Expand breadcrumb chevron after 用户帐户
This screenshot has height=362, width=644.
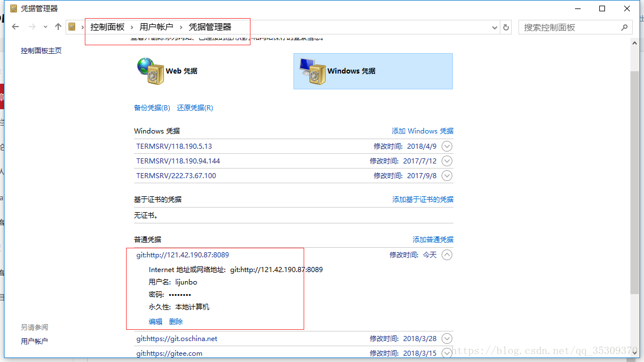[181, 27]
